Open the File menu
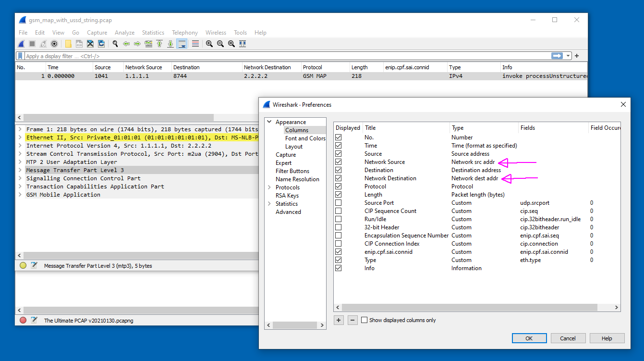This screenshot has height=361, width=644. [23, 33]
